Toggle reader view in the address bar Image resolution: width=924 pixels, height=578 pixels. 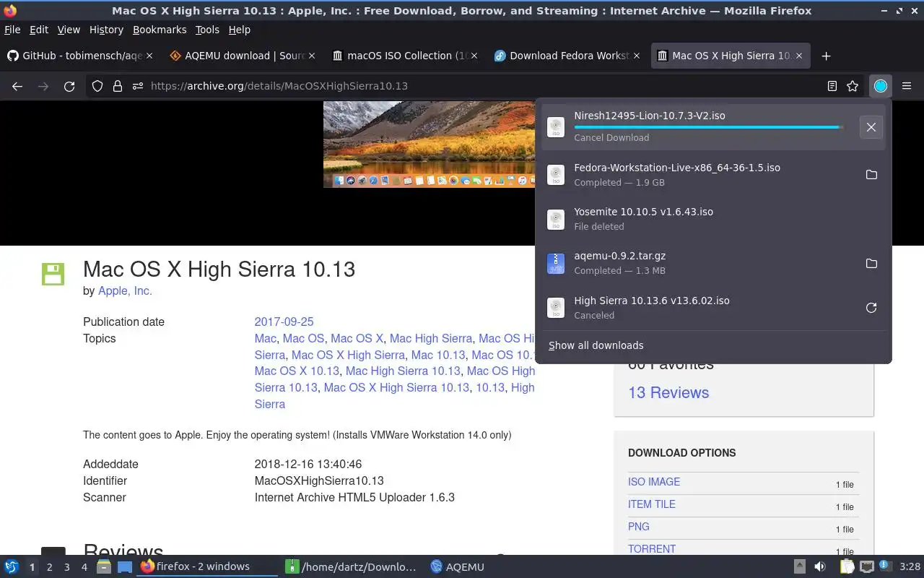pyautogui.click(x=832, y=86)
